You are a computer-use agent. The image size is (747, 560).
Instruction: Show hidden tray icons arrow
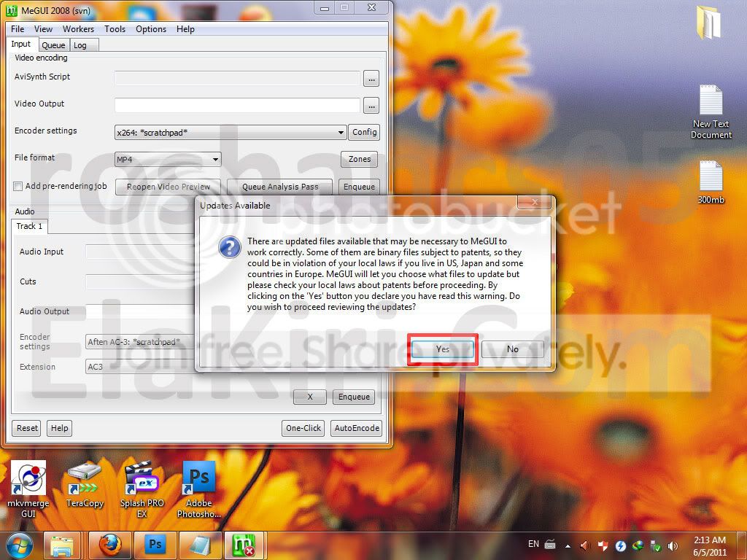point(568,545)
